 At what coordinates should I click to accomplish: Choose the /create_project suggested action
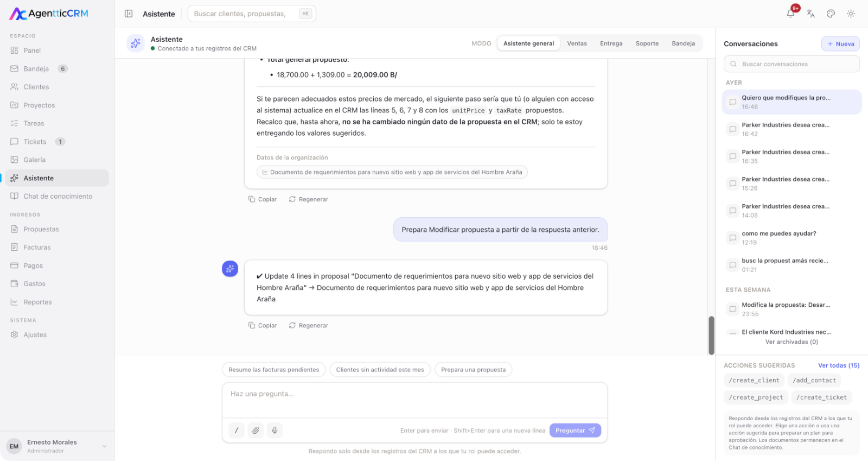[756, 397]
